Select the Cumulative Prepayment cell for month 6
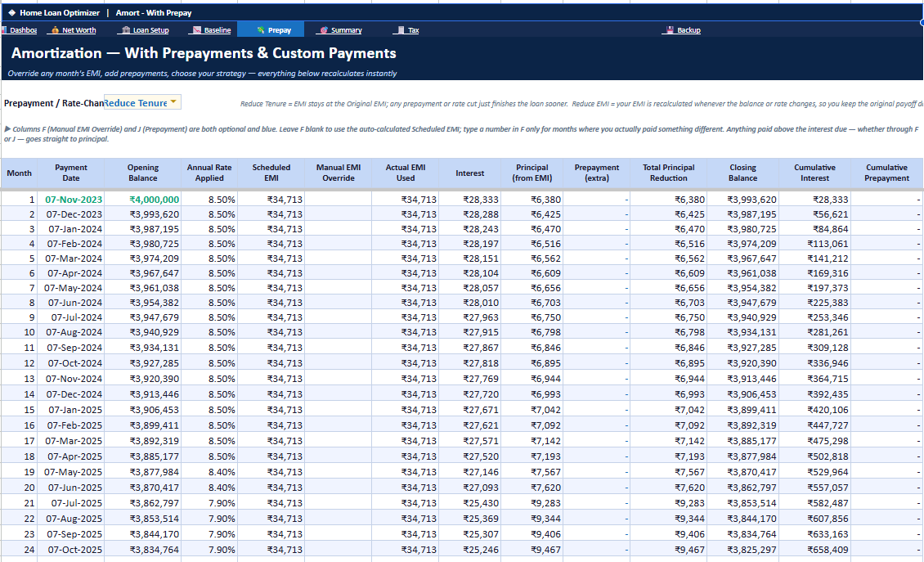The height and width of the screenshot is (562, 924). pyautogui.click(x=887, y=273)
